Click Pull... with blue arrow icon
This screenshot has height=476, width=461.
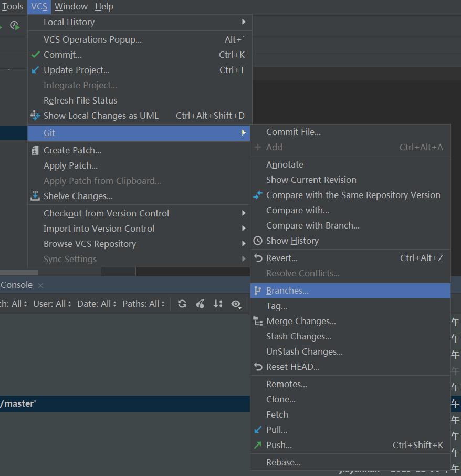276,430
